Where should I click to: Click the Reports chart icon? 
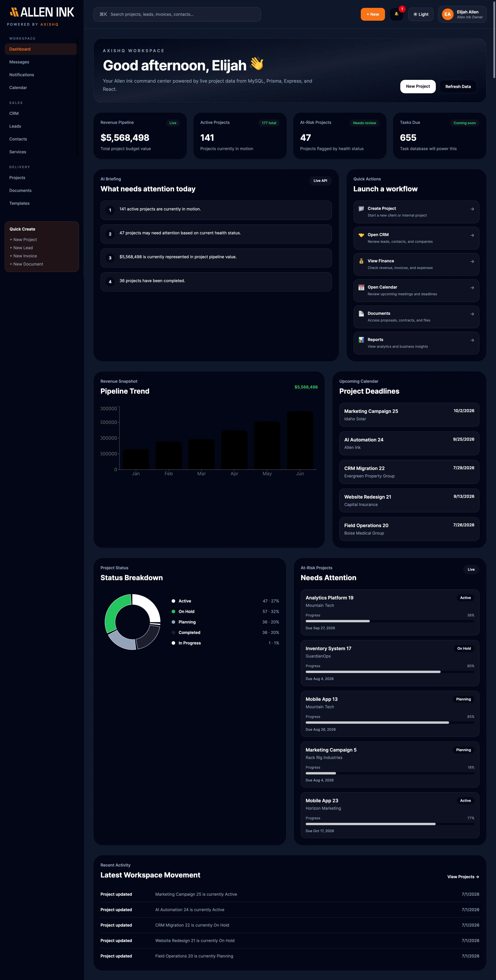tap(361, 340)
